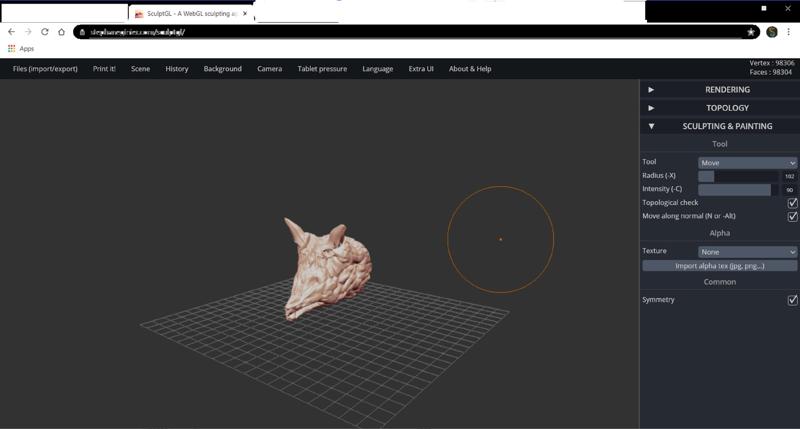
Task: Collapse the Sculpting & Painting section
Action: click(719, 126)
